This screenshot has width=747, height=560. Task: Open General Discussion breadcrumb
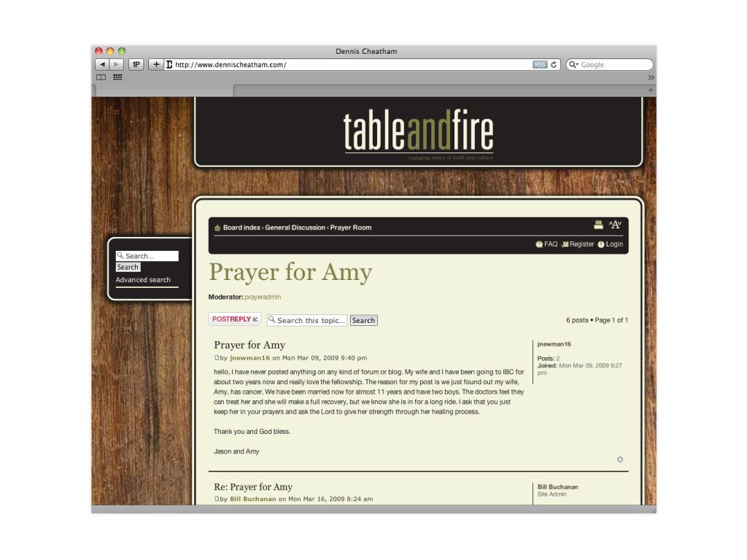[295, 227]
